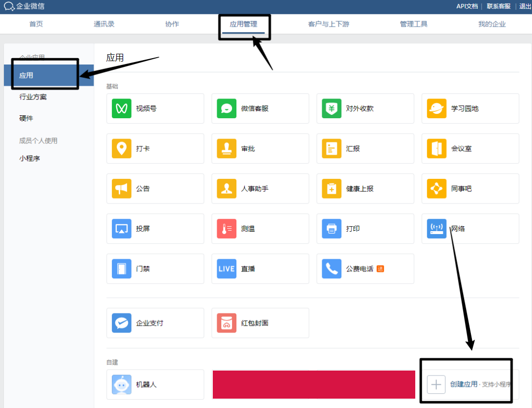This screenshot has height=408, width=532.
Task: Open the 微信客服 green chat icon
Action: click(227, 108)
